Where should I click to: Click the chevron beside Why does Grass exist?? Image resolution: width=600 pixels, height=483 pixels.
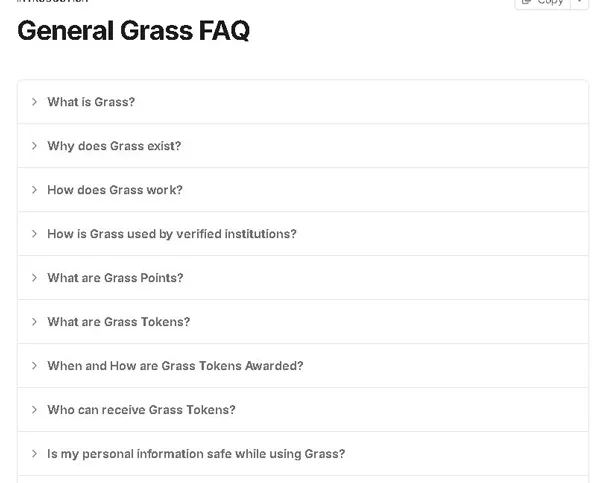[34, 146]
